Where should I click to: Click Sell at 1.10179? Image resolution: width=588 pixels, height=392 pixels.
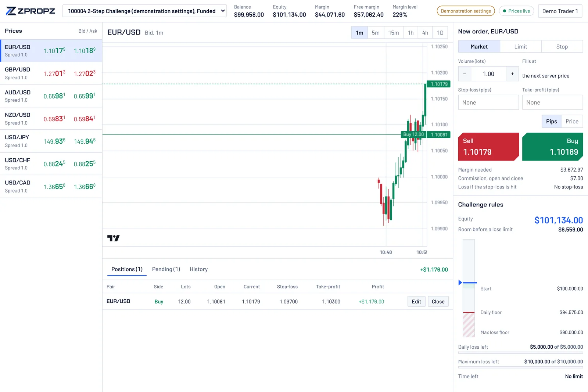(x=488, y=147)
